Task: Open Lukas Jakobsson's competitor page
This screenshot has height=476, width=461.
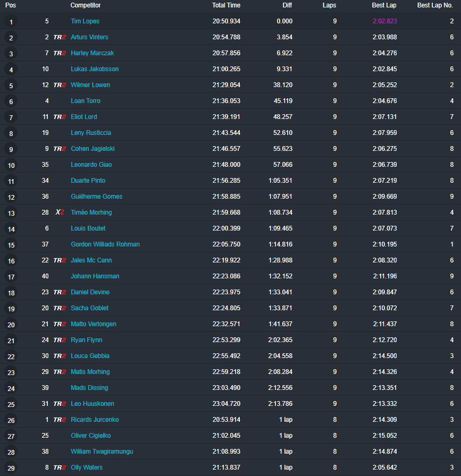Action: [95, 69]
